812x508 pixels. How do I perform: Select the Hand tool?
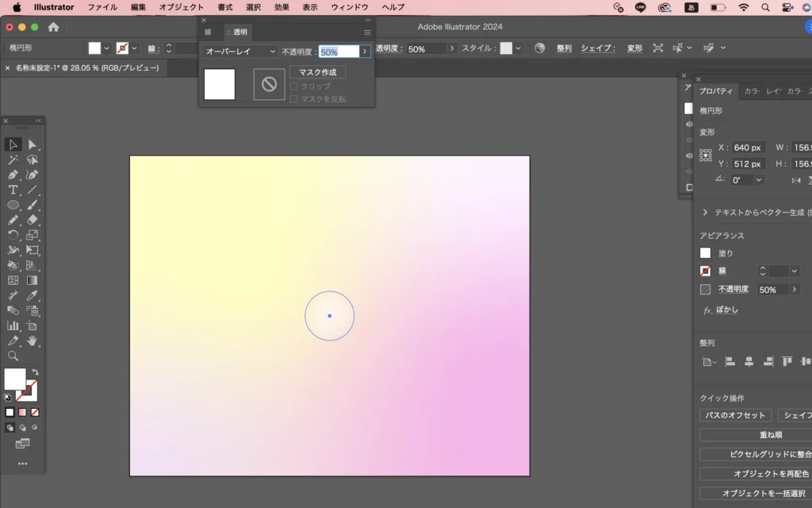33,341
